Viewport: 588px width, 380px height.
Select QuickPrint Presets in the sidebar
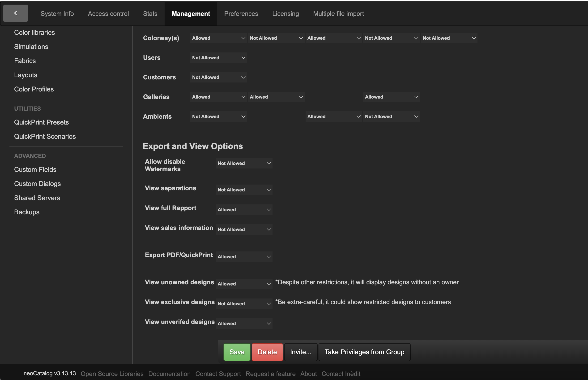pos(41,122)
